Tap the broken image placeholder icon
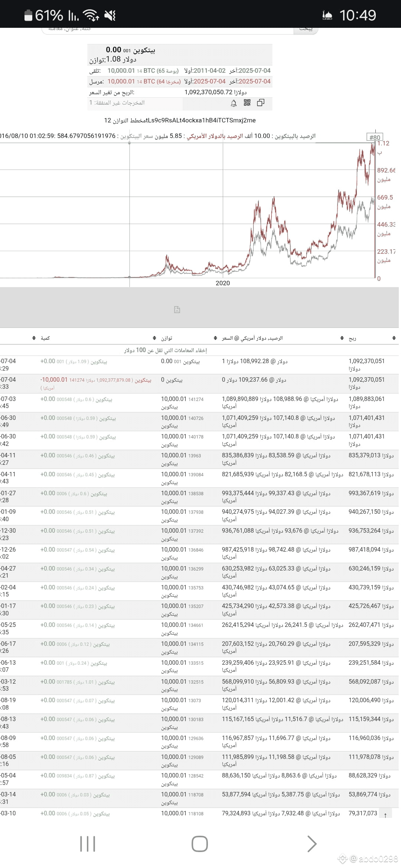 [177, 309]
